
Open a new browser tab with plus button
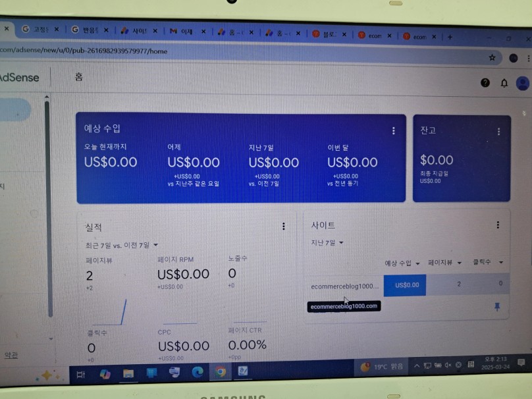point(450,37)
